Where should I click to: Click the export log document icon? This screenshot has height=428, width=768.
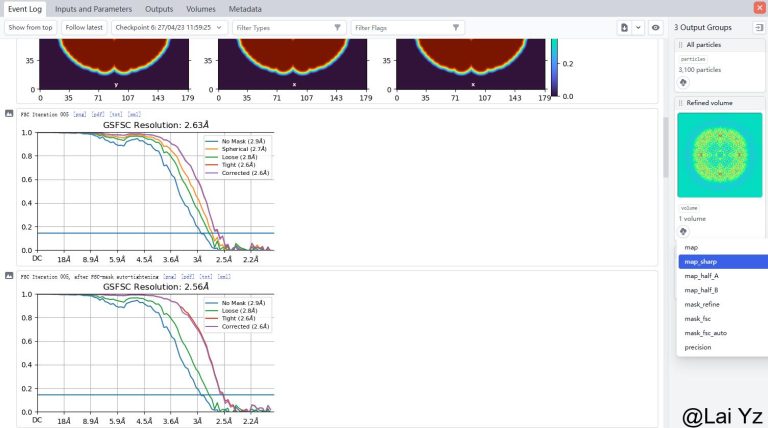(624, 28)
